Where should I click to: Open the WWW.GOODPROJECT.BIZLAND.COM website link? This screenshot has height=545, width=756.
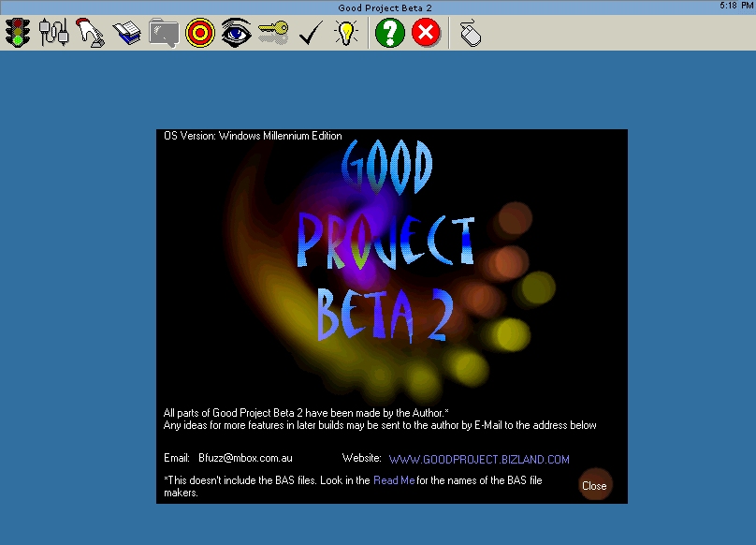coord(479,459)
